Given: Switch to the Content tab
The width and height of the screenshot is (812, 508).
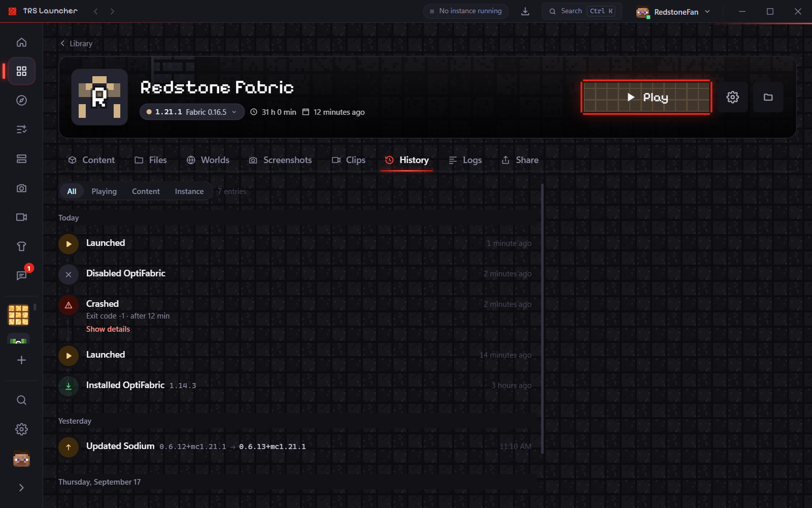Looking at the screenshot, I should [x=91, y=160].
